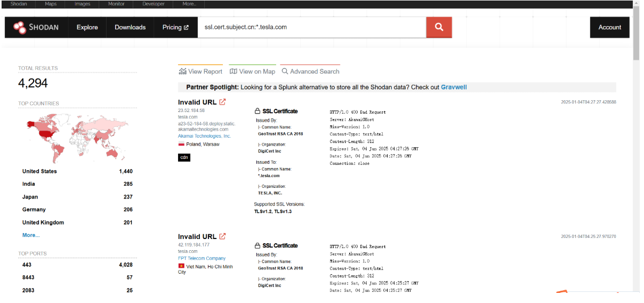
Task: Click the second SSL Certificate lock icon
Action: [x=257, y=245]
